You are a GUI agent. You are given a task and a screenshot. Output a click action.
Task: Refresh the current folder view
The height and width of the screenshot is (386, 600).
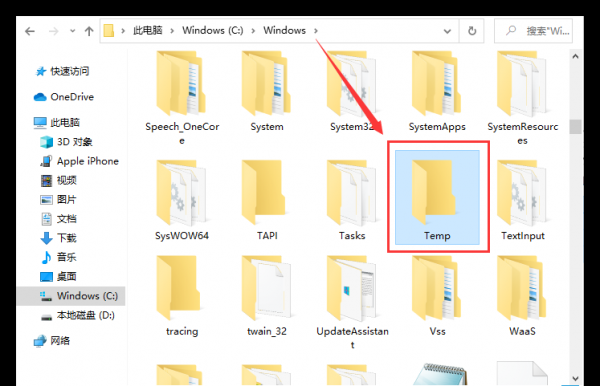tap(472, 31)
